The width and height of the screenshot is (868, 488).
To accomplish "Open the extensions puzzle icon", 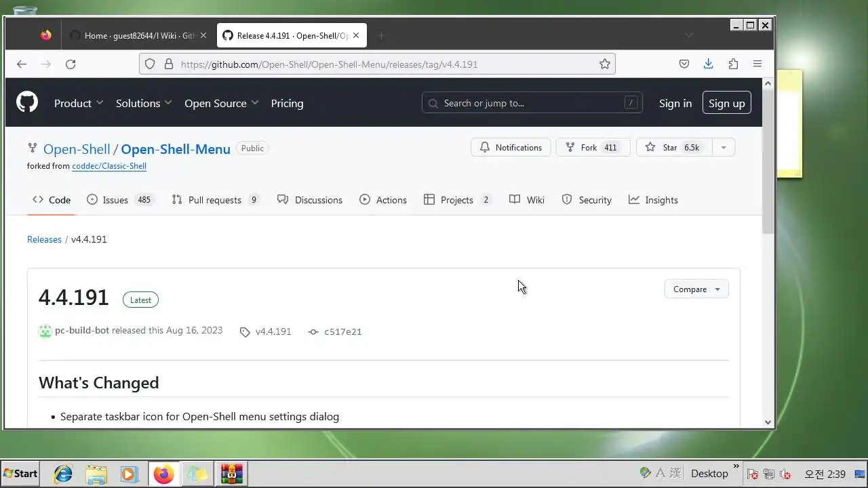I will (733, 64).
